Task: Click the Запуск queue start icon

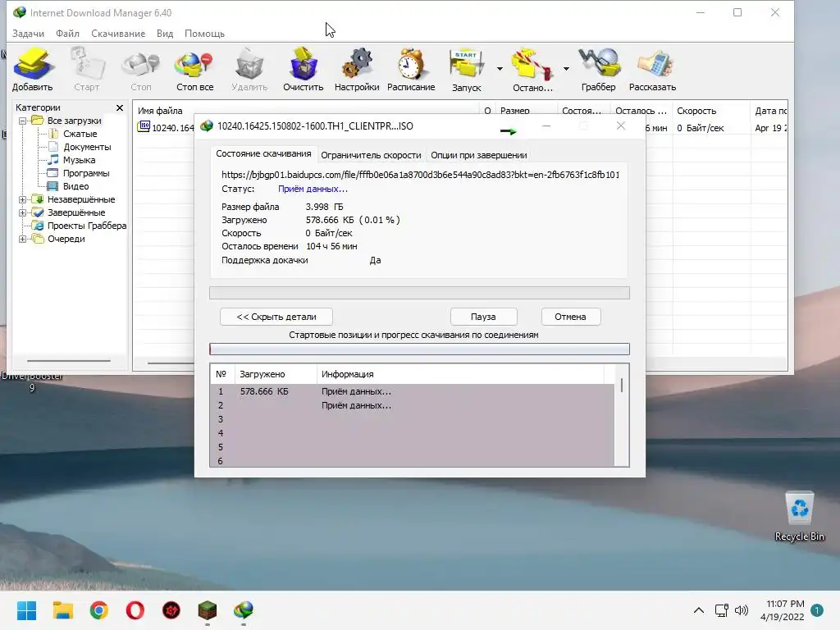Action: point(467,69)
